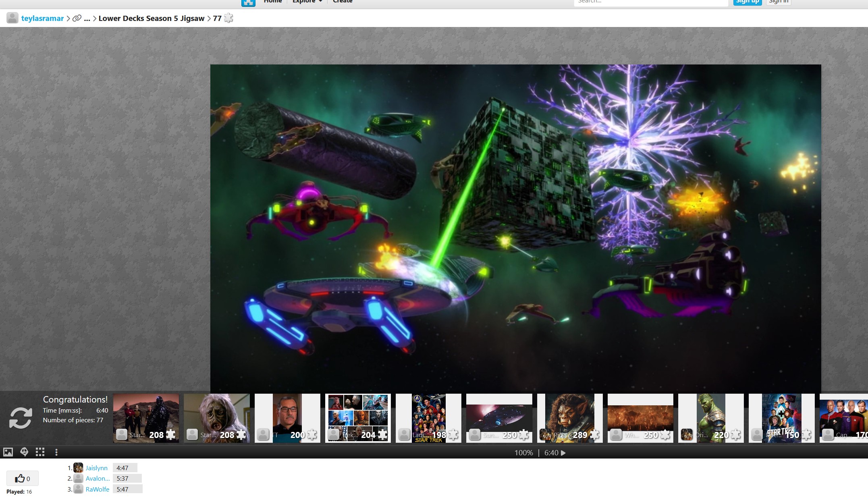Screen dimensions: 868x498
Task: Click the Lower Decks Season 5 Jigsaw title
Action: 152,19
